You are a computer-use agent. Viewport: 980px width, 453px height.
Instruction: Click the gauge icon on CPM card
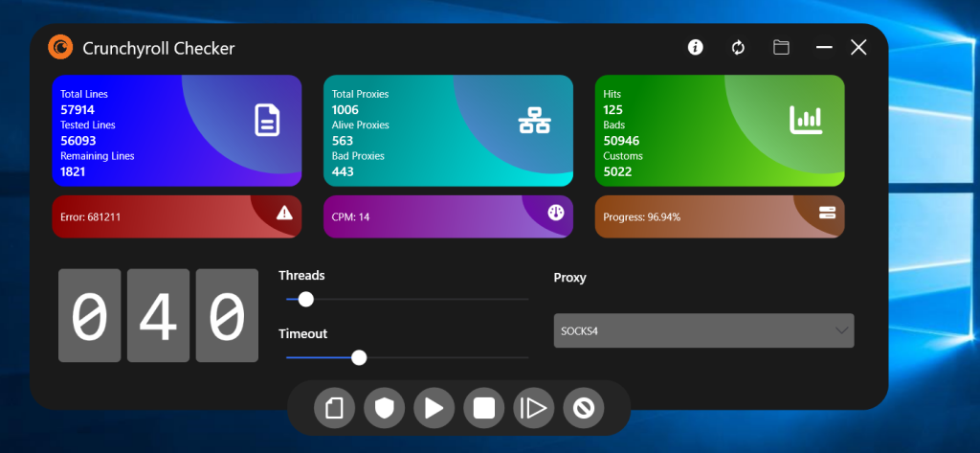pyautogui.click(x=556, y=212)
